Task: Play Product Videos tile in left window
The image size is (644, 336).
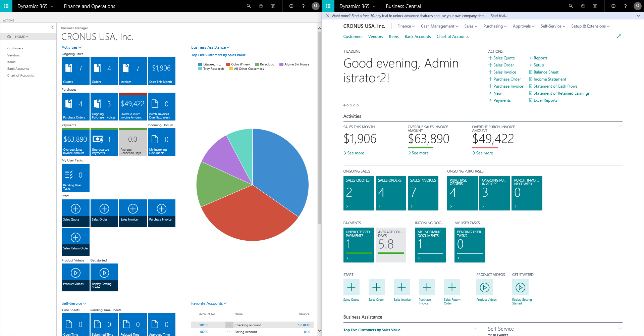Action: [75, 277]
